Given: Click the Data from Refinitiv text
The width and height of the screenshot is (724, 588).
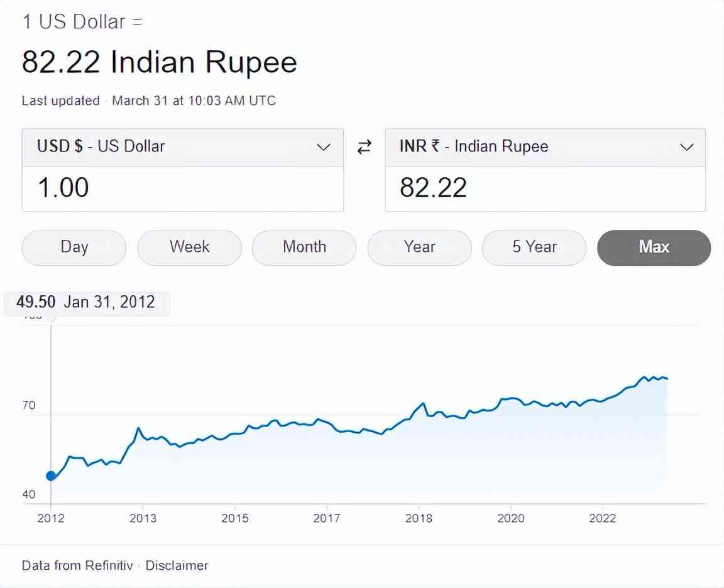Looking at the screenshot, I should (x=77, y=565).
